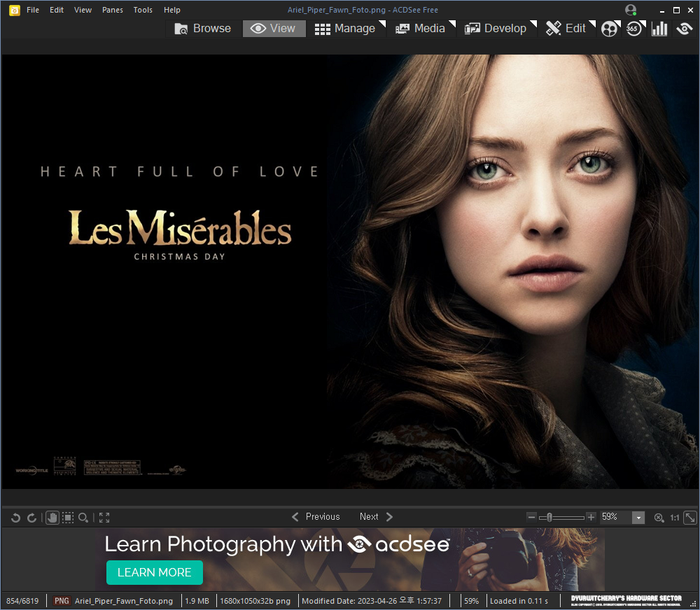700x610 pixels.
Task: Click the LEARN MORE ad button
Action: click(x=155, y=572)
